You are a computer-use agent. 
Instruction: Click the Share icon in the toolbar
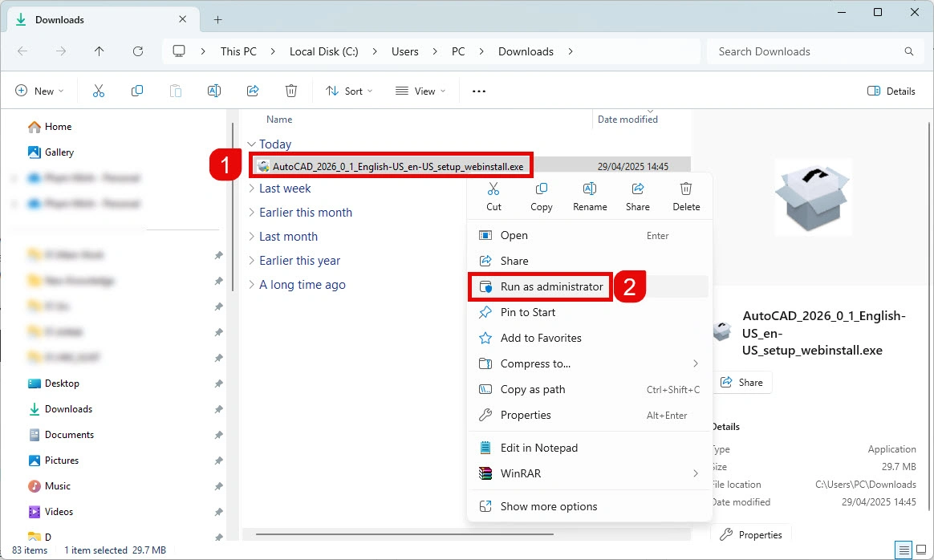coord(253,91)
